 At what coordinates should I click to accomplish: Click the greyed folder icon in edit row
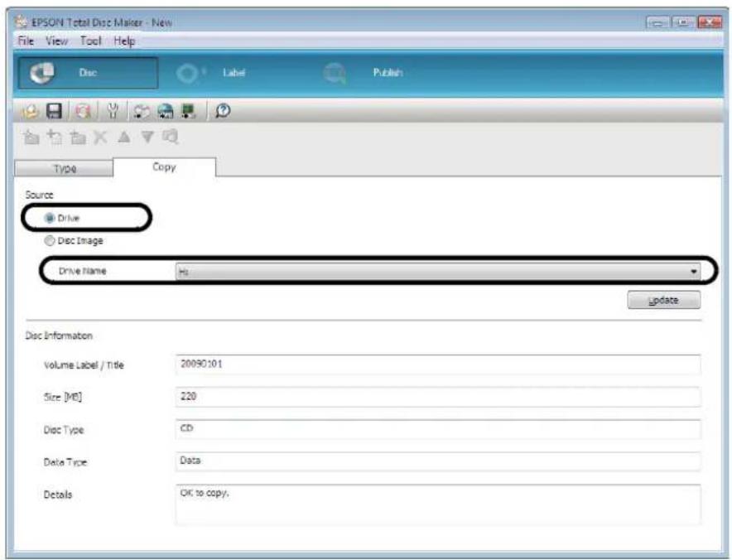(x=31, y=137)
